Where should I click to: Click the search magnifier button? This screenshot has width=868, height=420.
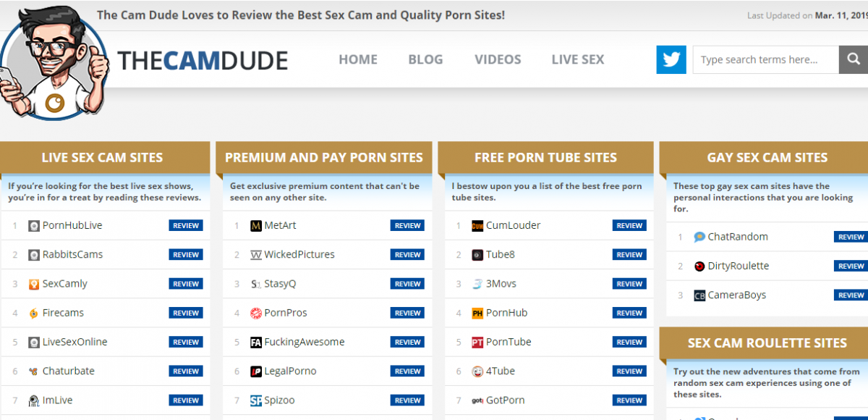(x=853, y=59)
